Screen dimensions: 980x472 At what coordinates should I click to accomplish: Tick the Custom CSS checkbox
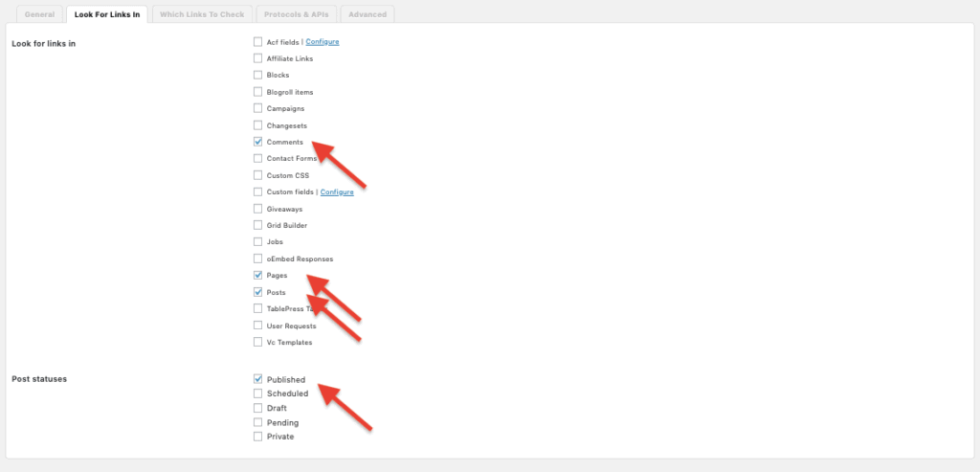click(258, 175)
